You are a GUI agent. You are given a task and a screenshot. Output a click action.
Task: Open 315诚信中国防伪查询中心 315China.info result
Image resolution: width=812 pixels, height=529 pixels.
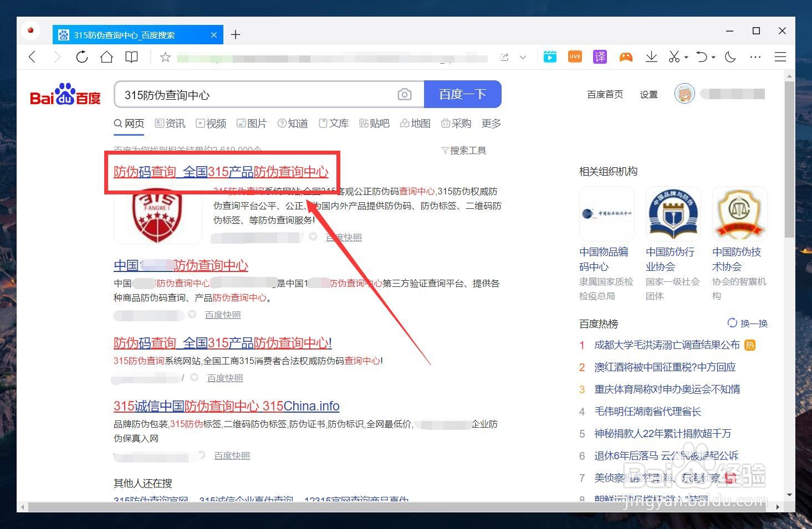point(227,406)
